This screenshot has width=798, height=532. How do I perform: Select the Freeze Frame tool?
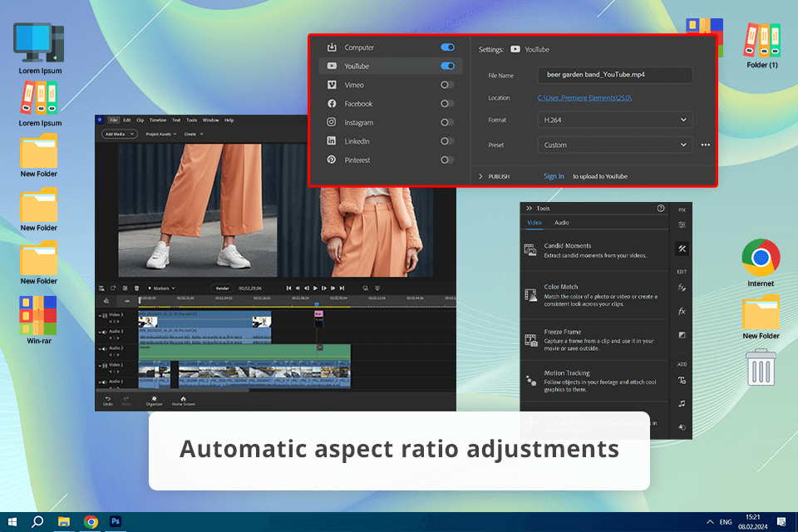[594, 339]
